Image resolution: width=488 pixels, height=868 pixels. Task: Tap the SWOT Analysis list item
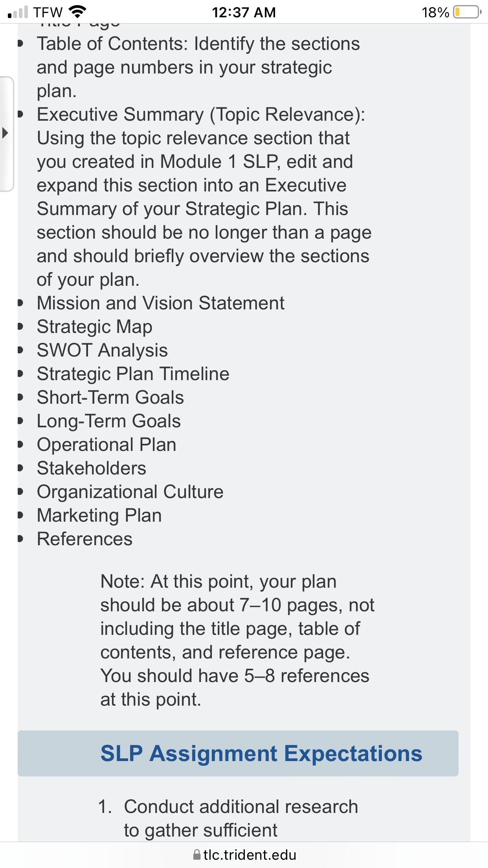coord(102,350)
